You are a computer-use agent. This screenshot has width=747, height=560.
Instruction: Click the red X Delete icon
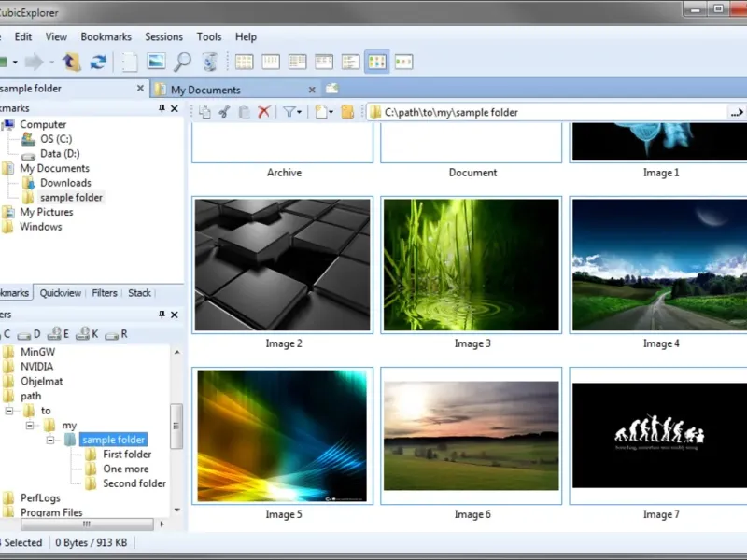(264, 112)
